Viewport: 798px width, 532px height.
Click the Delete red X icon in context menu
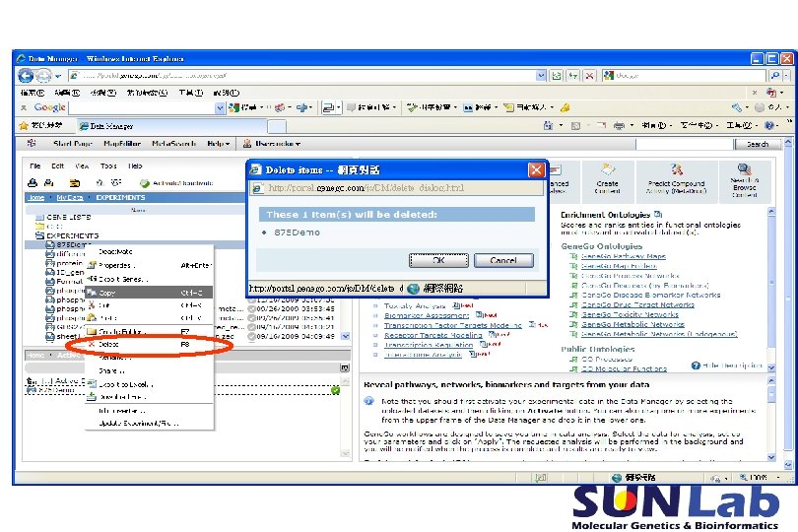[91, 344]
